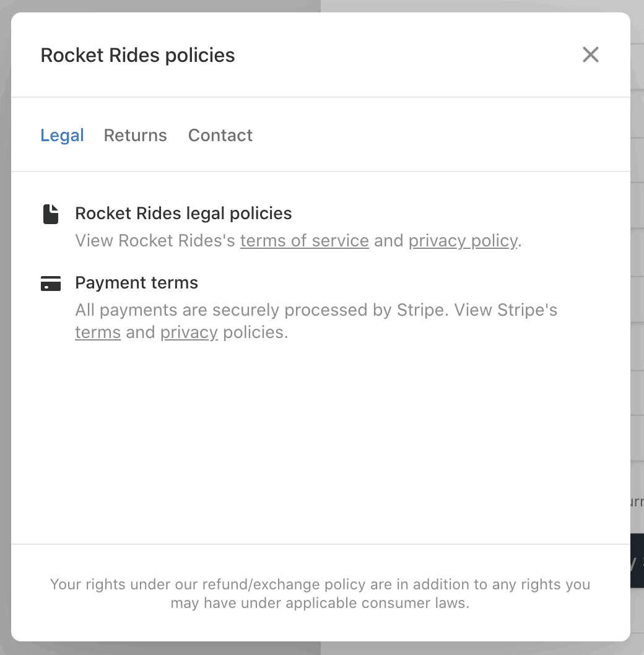Click the "Rocket Rides legal policies" heading
The width and height of the screenshot is (644, 655).
click(183, 214)
